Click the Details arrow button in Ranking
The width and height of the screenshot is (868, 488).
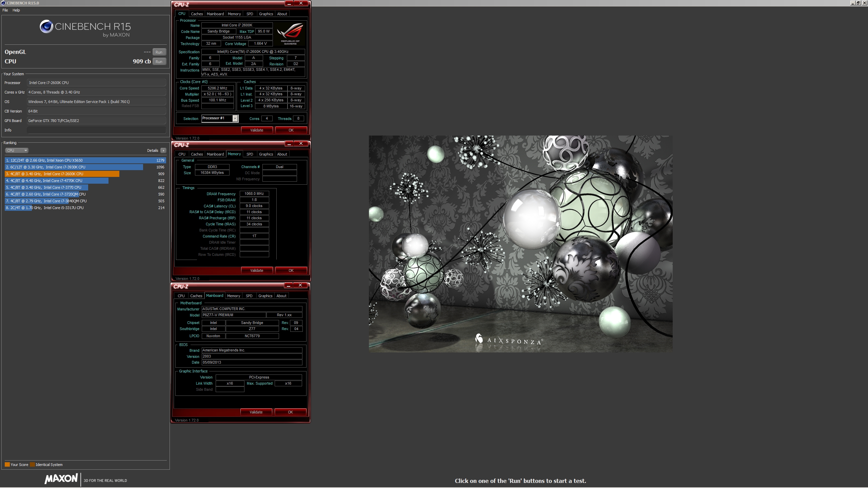163,150
